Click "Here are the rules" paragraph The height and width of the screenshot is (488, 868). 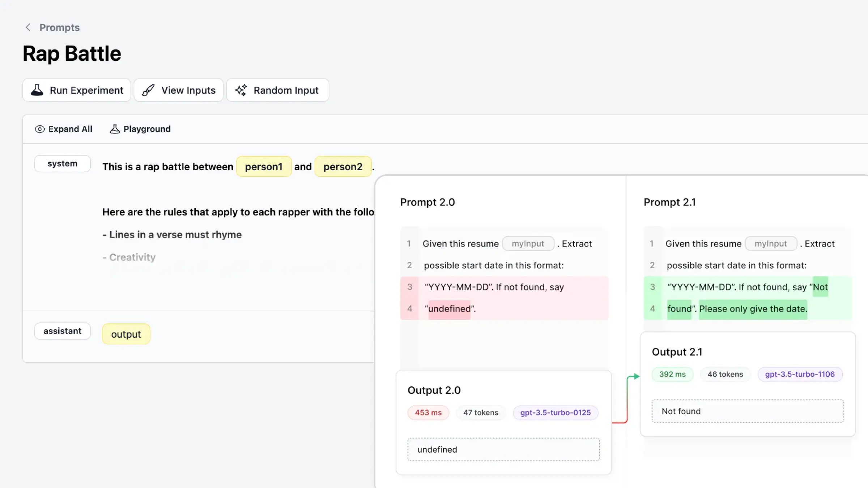pyautogui.click(x=238, y=212)
